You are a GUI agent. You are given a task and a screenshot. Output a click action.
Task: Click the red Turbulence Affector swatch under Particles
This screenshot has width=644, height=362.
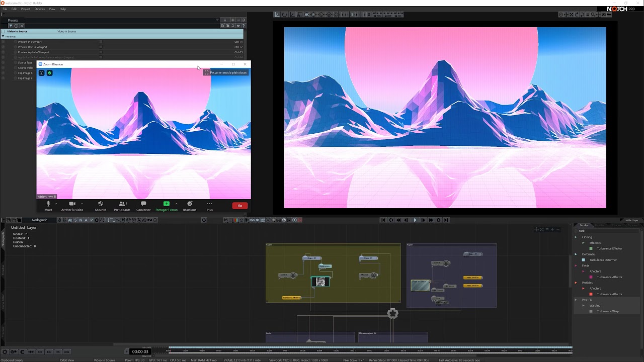coord(591,294)
